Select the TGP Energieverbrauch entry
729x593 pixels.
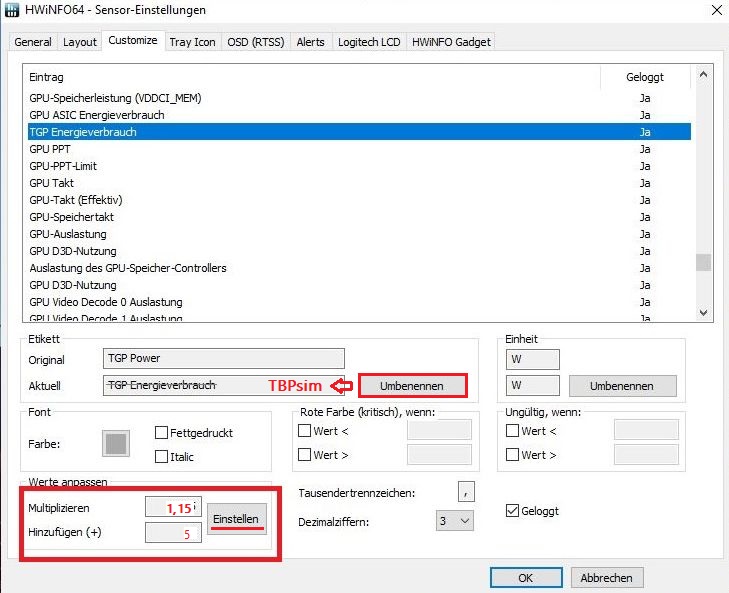pos(359,132)
